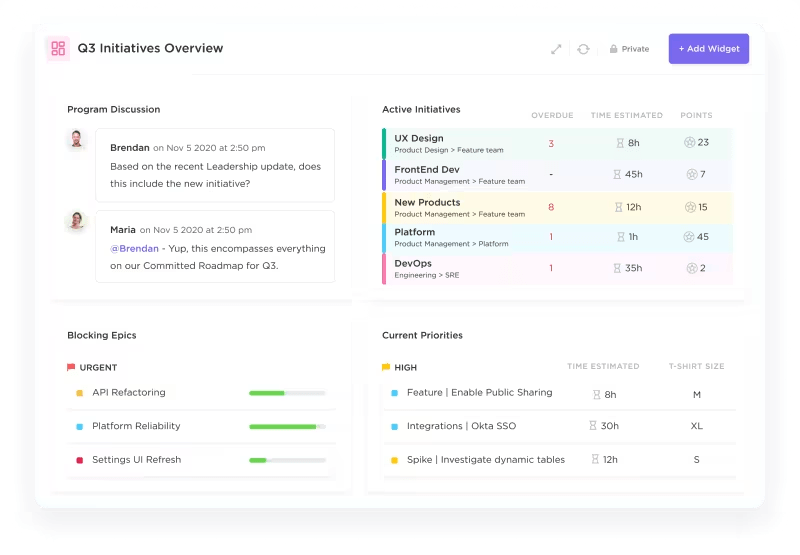Click the XL t-shirt size value
Viewport: 800px width, 555px height.
click(x=696, y=426)
